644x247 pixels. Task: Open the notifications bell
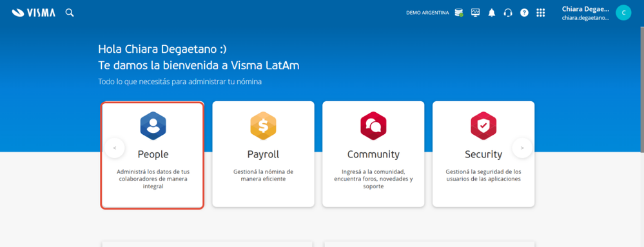(x=492, y=13)
